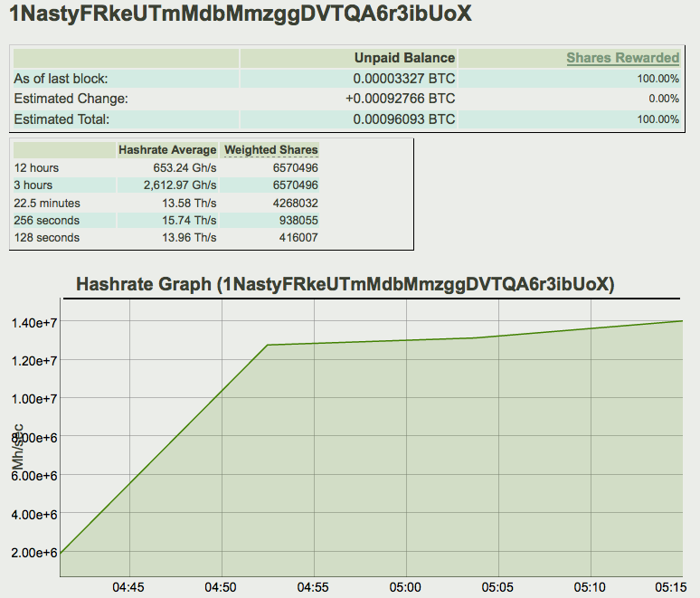Click the 4.00e+6 y-axis label
The image size is (700, 598).
(x=34, y=515)
